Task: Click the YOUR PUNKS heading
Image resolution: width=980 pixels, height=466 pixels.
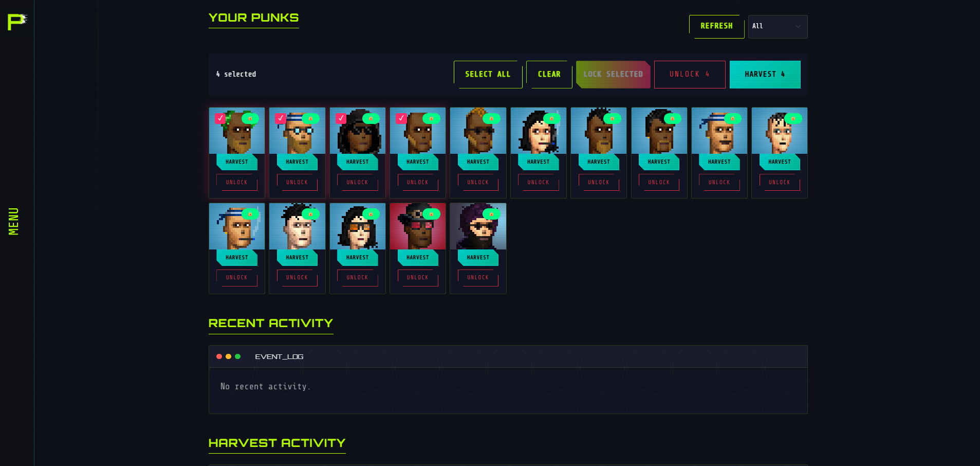Action: click(x=253, y=18)
